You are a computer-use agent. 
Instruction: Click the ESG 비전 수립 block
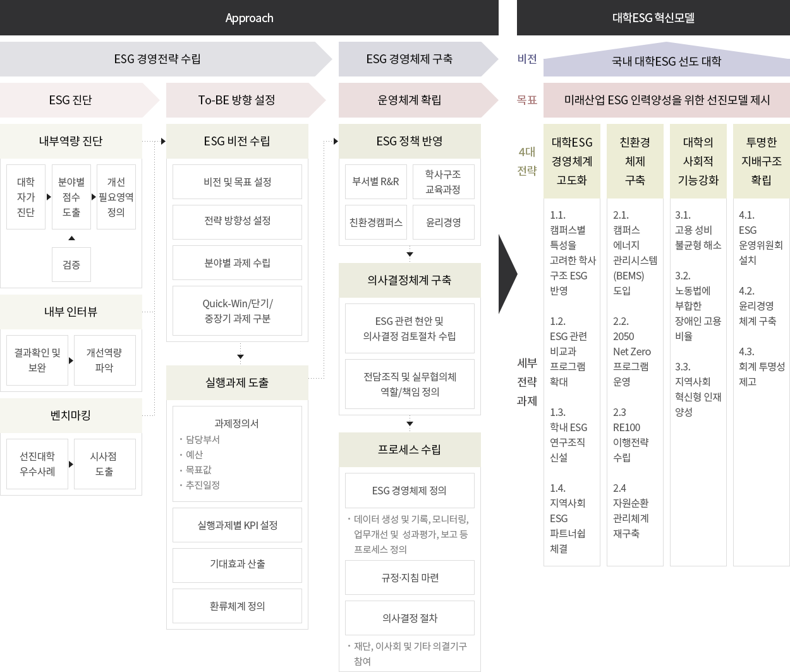(x=237, y=141)
